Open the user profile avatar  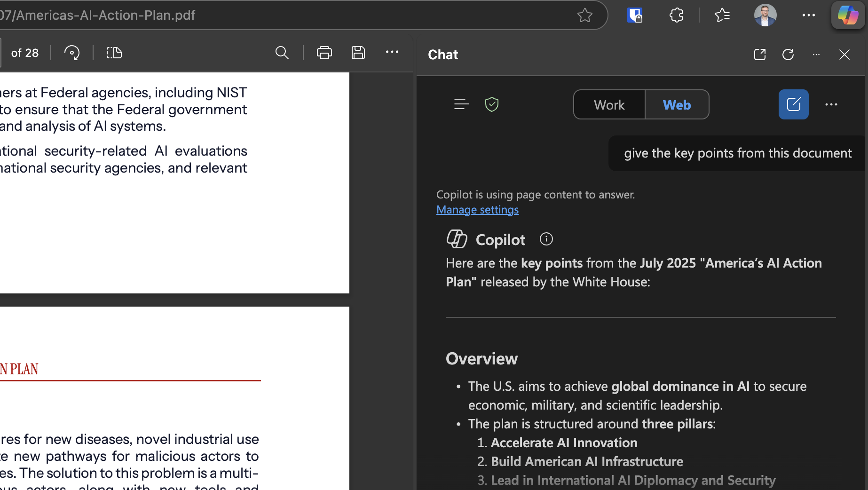point(765,15)
